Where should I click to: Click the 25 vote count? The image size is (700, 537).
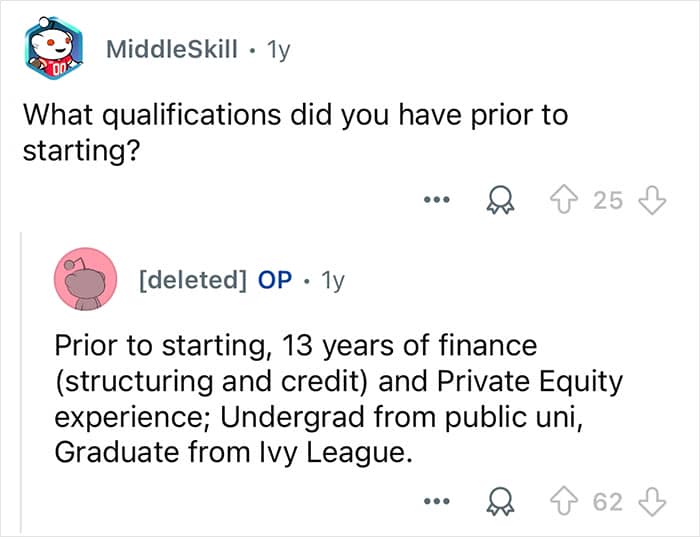tap(607, 200)
